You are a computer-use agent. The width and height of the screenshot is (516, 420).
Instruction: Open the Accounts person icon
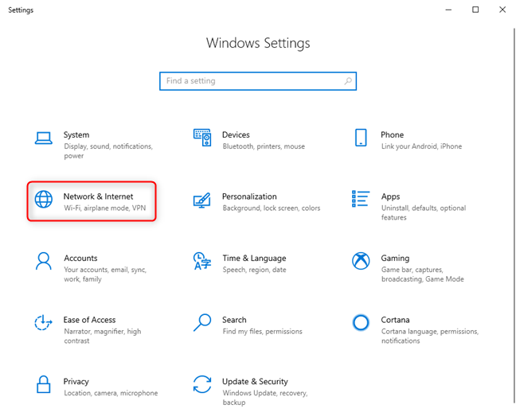click(44, 261)
